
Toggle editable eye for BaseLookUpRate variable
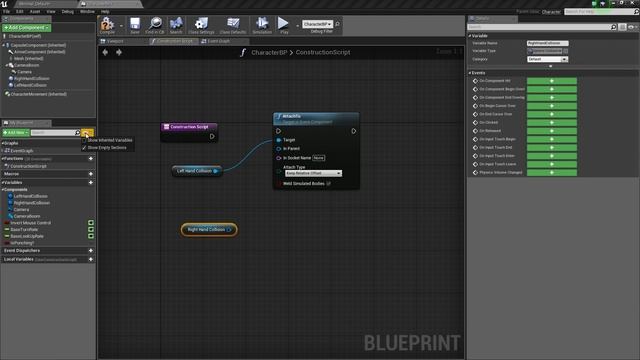pos(91,236)
